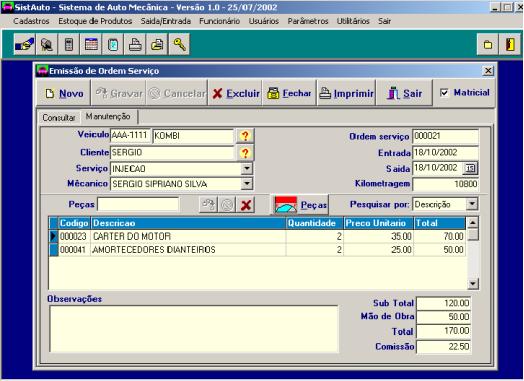
Task: Click the parts grid scrollbar thumb
Action: click(x=473, y=235)
